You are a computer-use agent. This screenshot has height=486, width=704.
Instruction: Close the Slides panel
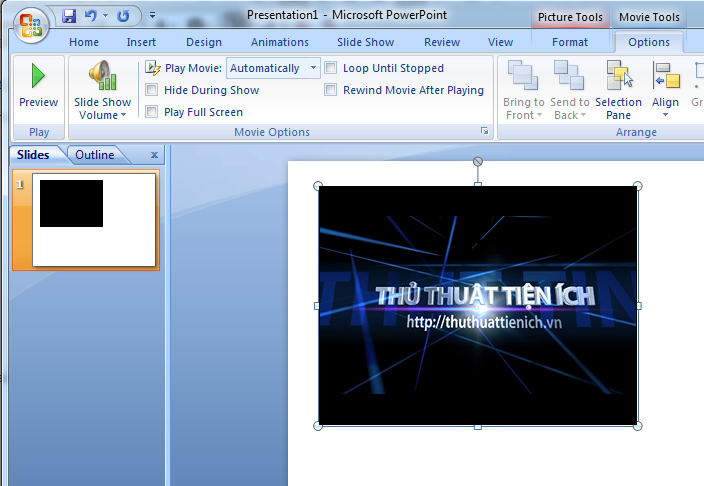154,155
